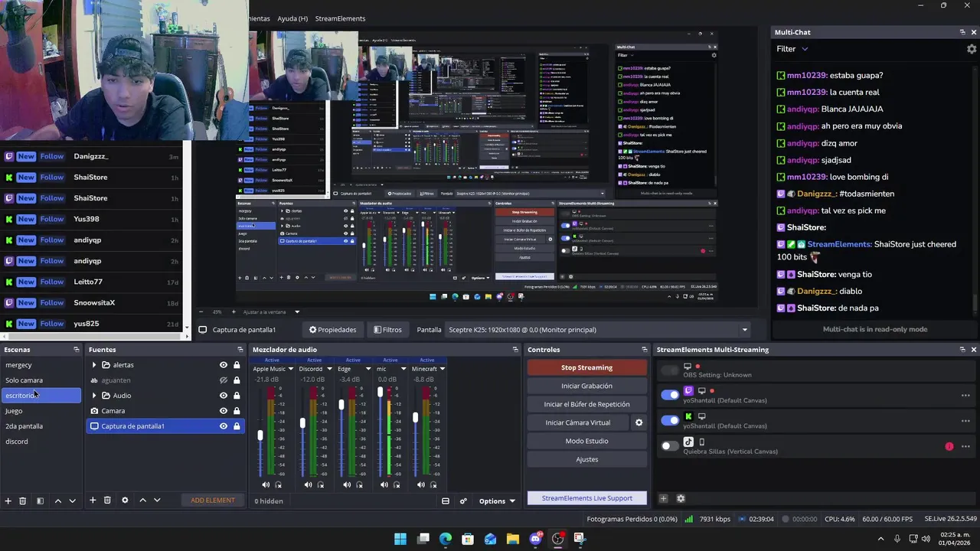980x551 pixels.
Task: Move the selected source down in Fuentes
Action: (157, 500)
